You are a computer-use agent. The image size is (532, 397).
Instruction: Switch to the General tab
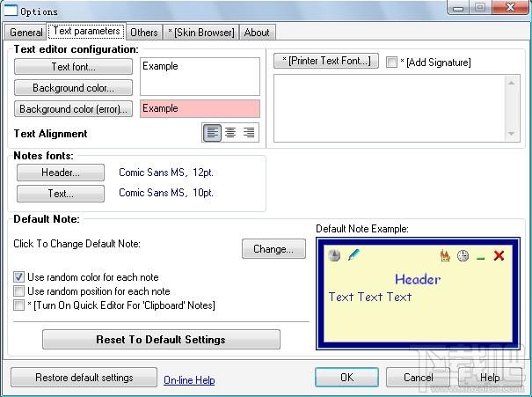click(x=26, y=33)
